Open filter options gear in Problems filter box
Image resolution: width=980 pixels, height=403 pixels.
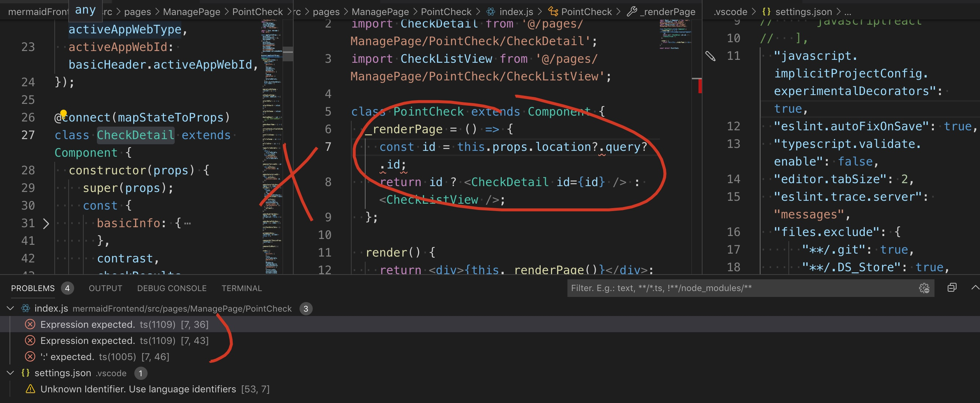pos(924,288)
